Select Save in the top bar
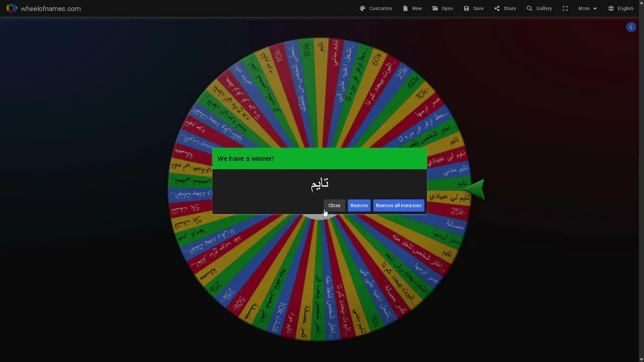This screenshot has height=362, width=644. click(473, 9)
